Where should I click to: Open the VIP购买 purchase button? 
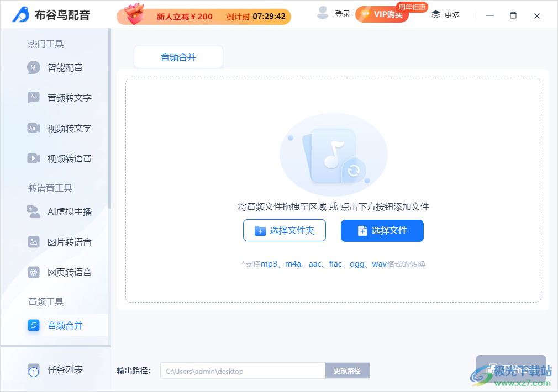[x=382, y=14]
